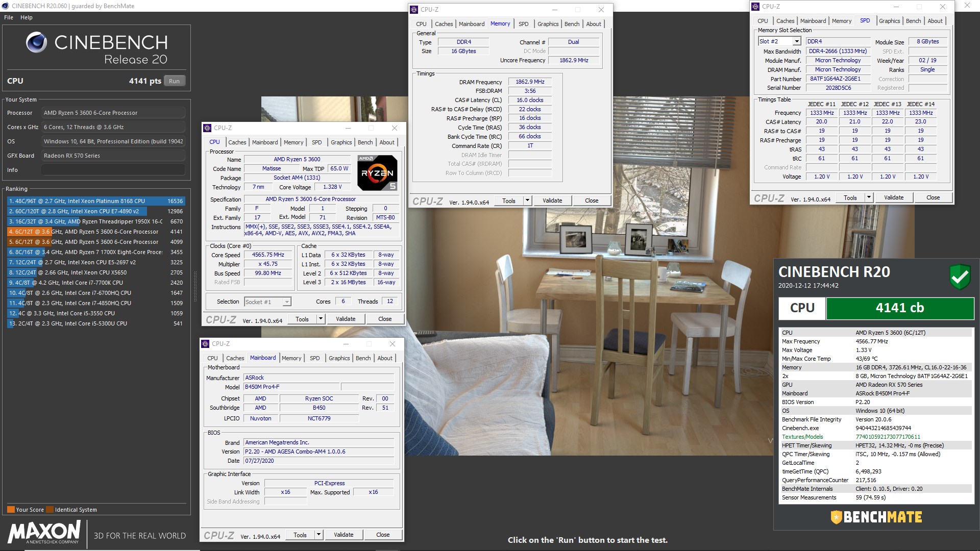Click the Run button next to CPU score
Screen dimensions: 980x551
point(175,81)
